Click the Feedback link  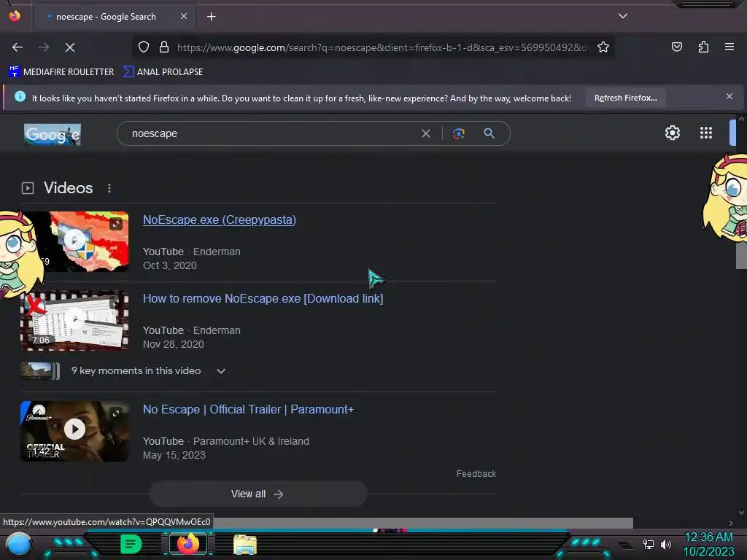pyautogui.click(x=476, y=474)
